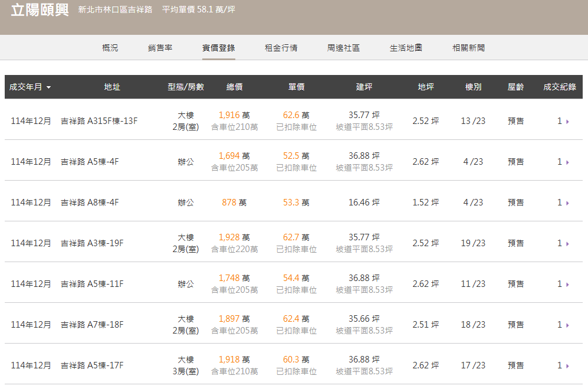Expand record arrow for 吉祥路 A5棟-17F

coord(561,365)
